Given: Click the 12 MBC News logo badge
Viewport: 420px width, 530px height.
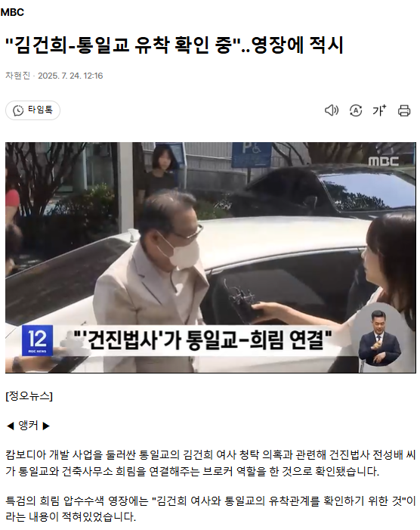Looking at the screenshot, I should (x=38, y=340).
